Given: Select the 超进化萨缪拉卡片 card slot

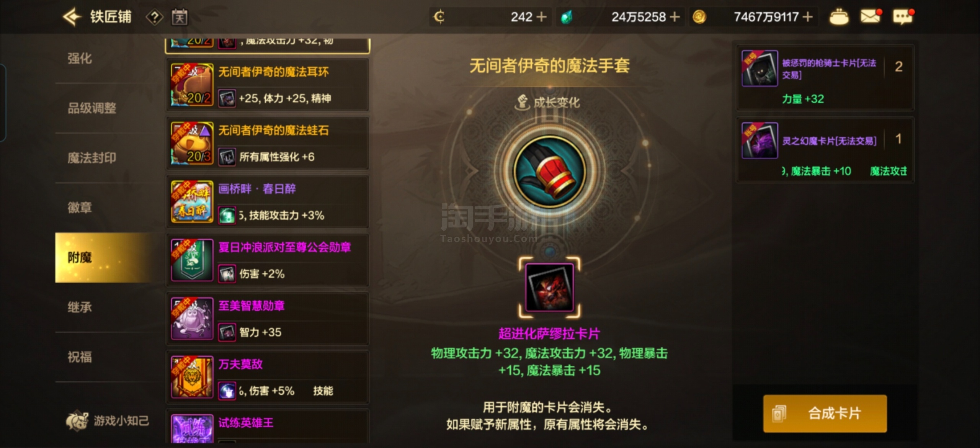Looking at the screenshot, I should pos(549,288).
